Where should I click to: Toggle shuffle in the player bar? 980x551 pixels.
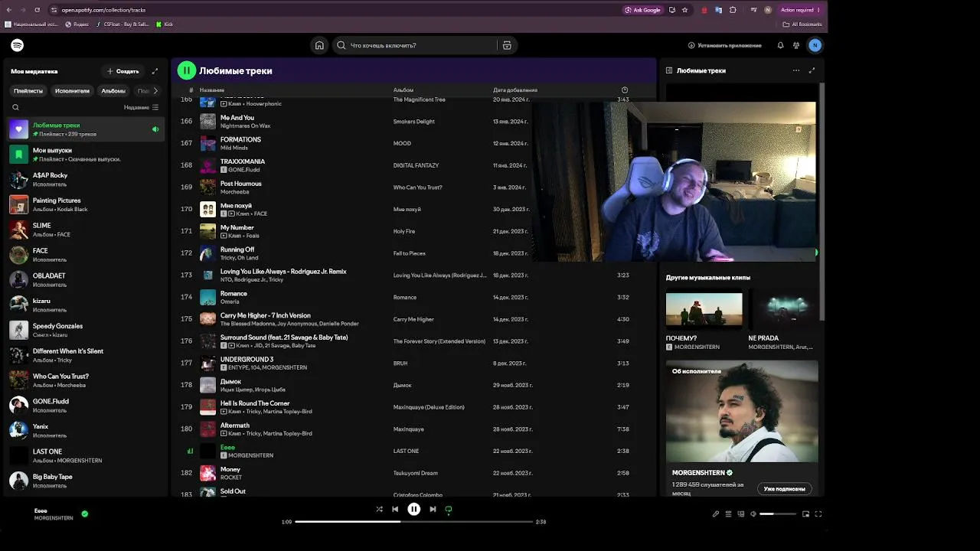pyautogui.click(x=379, y=509)
